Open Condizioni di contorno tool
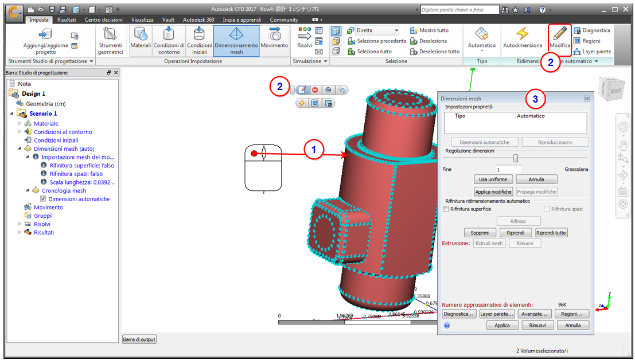Screen dimensions: 635x364 (169, 41)
